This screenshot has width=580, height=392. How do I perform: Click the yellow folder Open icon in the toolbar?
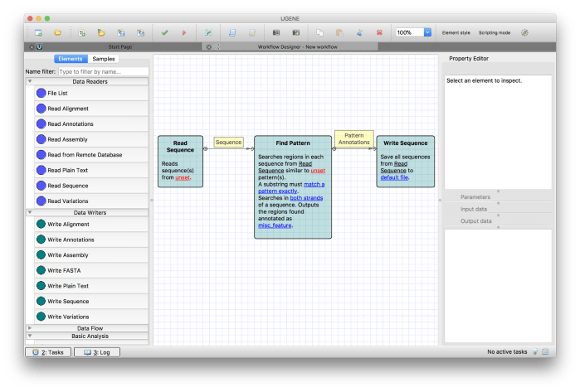58,32
